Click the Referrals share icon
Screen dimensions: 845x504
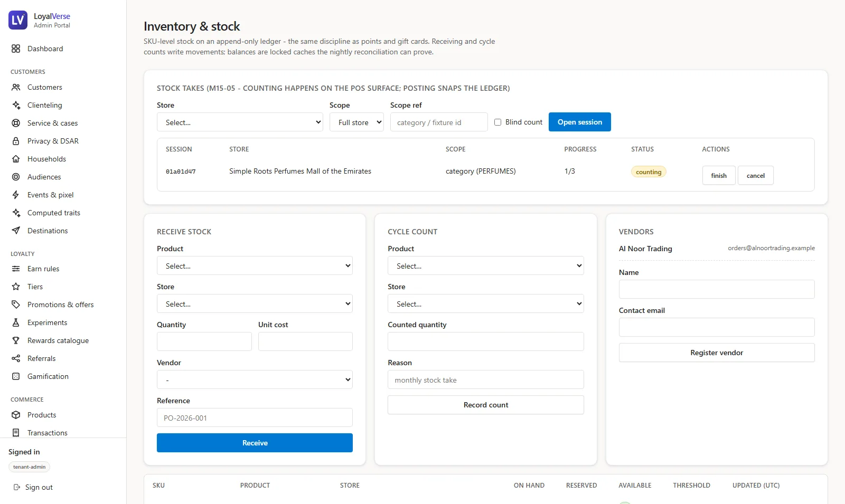(16, 358)
